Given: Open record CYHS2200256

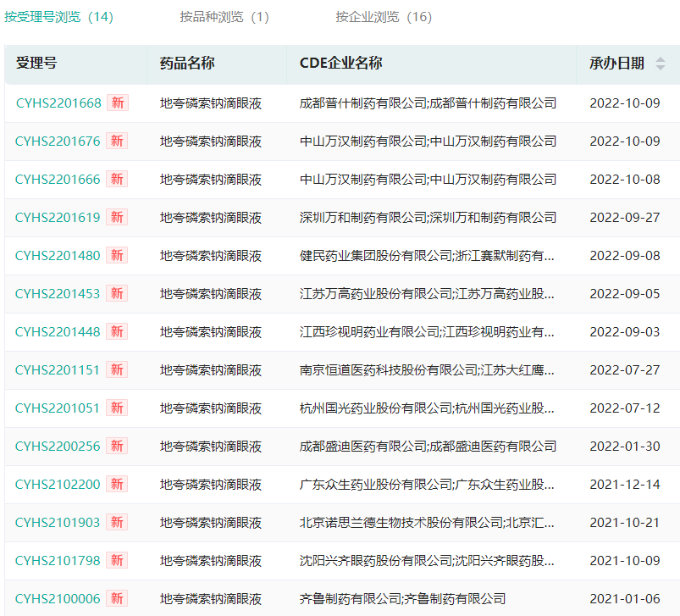Looking at the screenshot, I should [x=58, y=447].
